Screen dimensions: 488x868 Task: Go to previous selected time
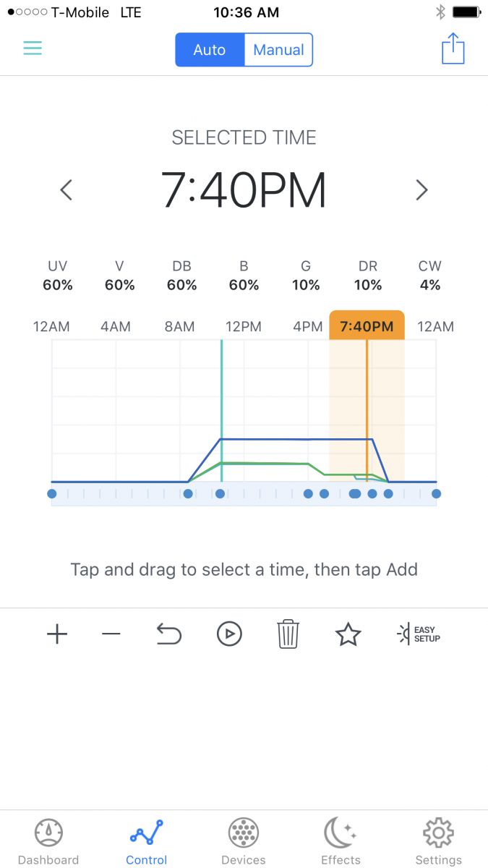coord(67,190)
